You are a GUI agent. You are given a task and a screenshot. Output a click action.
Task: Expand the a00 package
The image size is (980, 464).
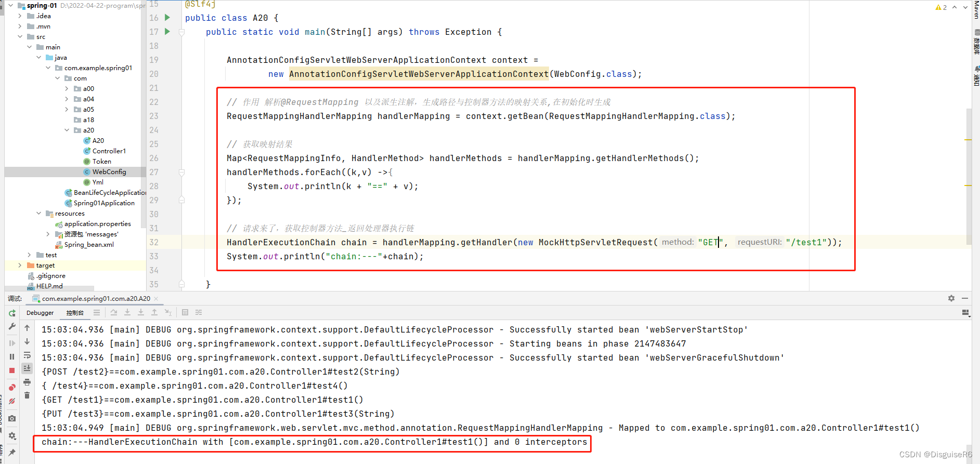67,88
